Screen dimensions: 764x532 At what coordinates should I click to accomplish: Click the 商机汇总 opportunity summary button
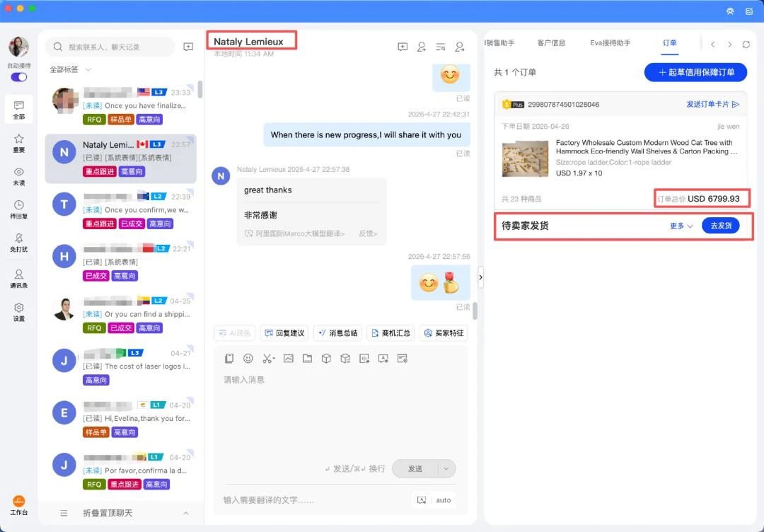(x=390, y=333)
